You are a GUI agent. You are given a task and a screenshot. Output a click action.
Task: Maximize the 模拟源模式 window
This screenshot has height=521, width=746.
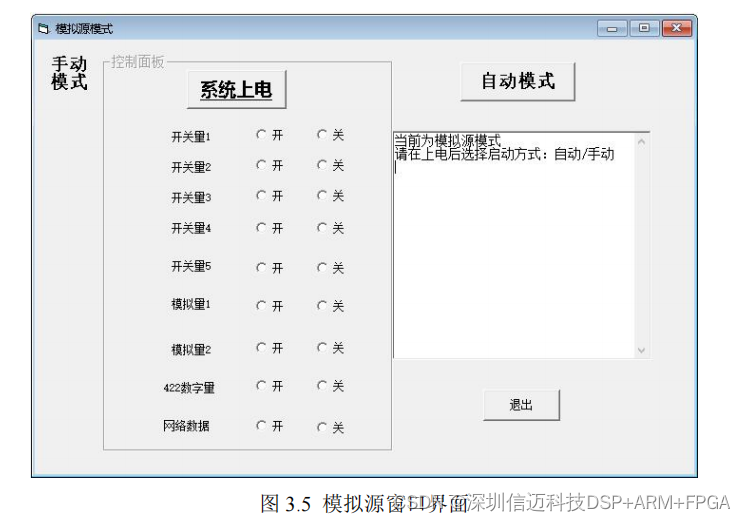(x=643, y=28)
